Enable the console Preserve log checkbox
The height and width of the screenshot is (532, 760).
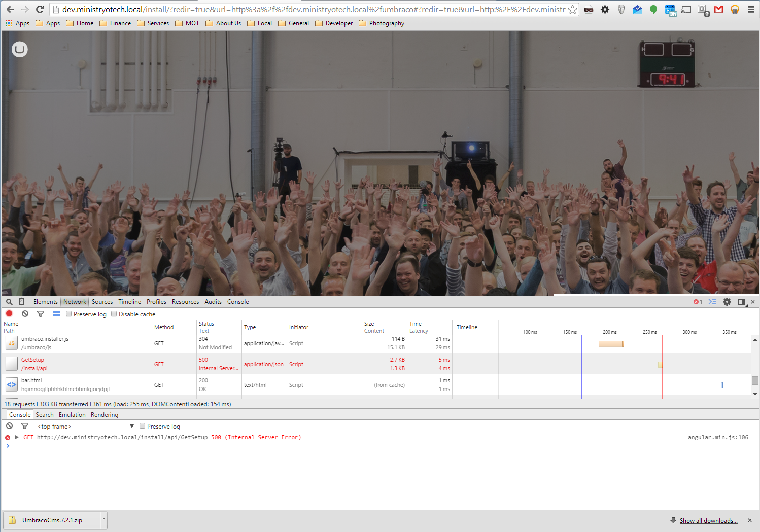[143, 426]
